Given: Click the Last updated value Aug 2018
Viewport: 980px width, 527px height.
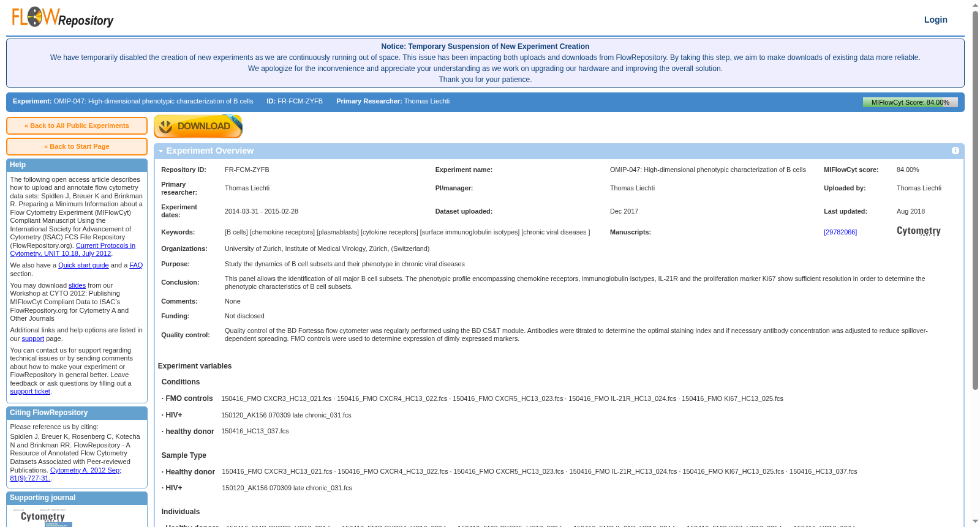Looking at the screenshot, I should (x=911, y=211).
